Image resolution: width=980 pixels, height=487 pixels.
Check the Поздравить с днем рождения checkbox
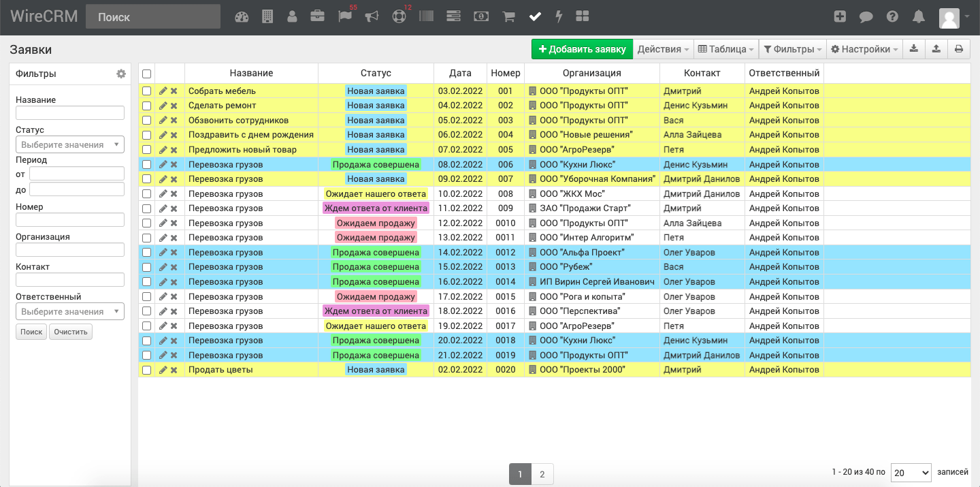(146, 135)
